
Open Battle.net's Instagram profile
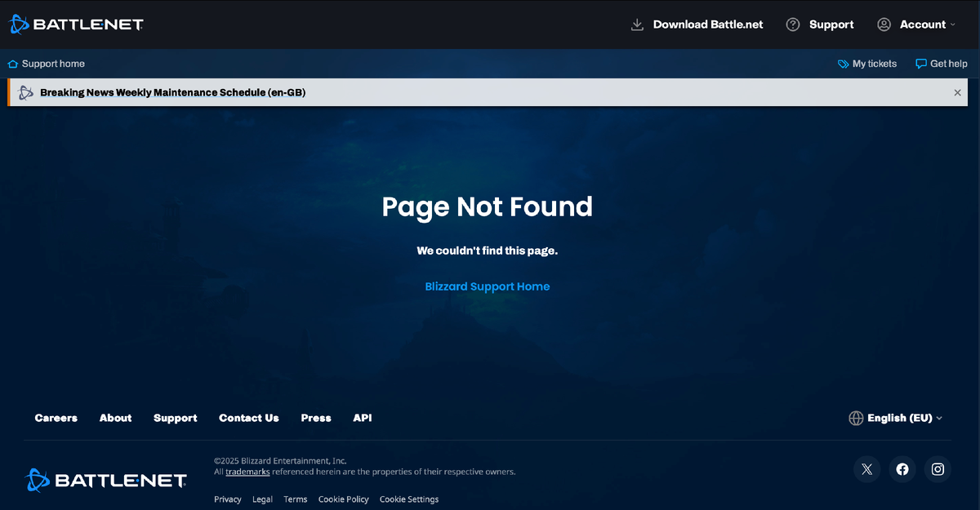937,468
